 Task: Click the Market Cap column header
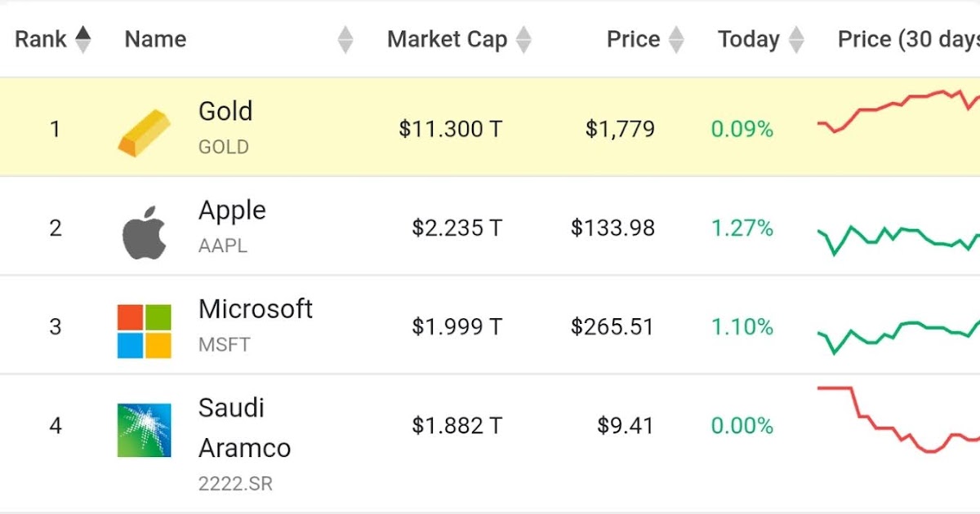point(447,38)
